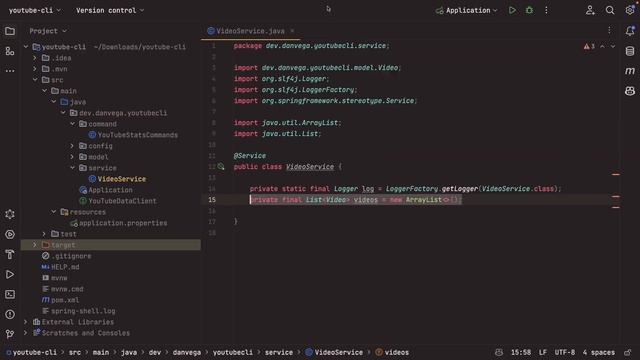Open the youtube-cli project dropdown
Image resolution: width=640 pixels, height=360 pixels.
point(35,10)
